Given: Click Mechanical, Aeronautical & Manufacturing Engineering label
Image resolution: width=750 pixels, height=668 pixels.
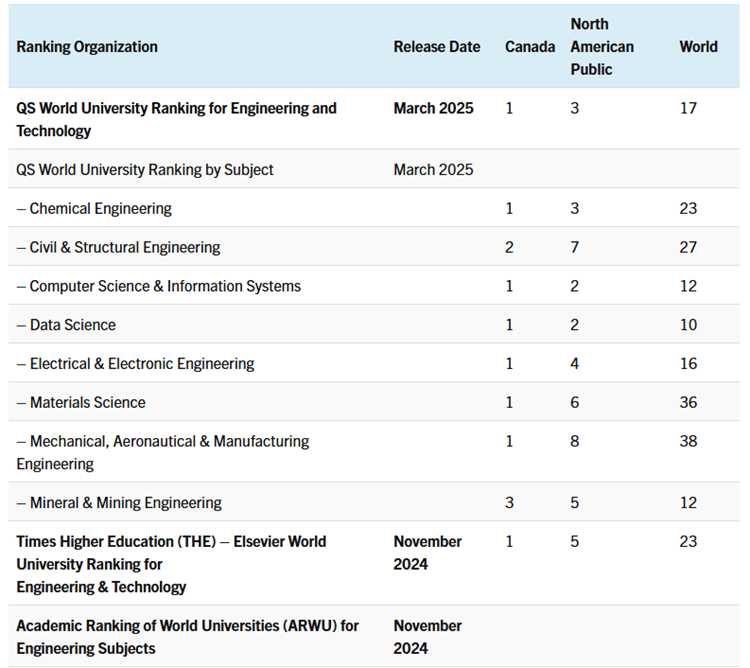Looking at the screenshot, I should [x=162, y=452].
